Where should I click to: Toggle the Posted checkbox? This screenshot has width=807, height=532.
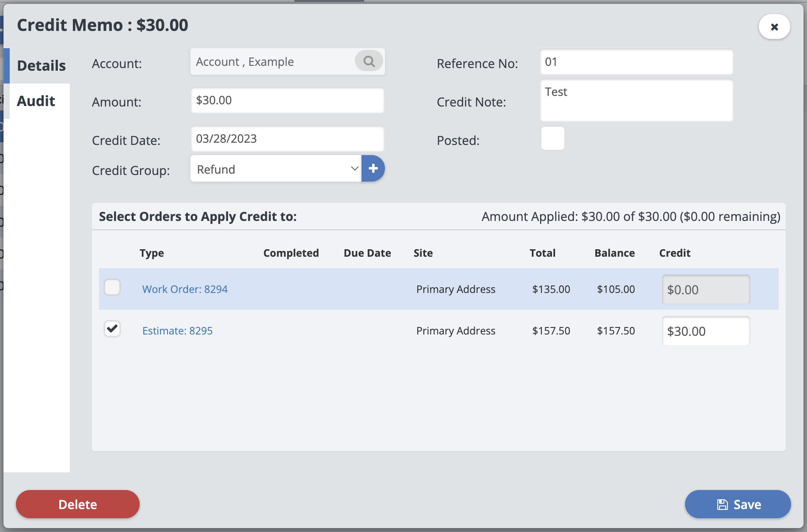tap(552, 138)
